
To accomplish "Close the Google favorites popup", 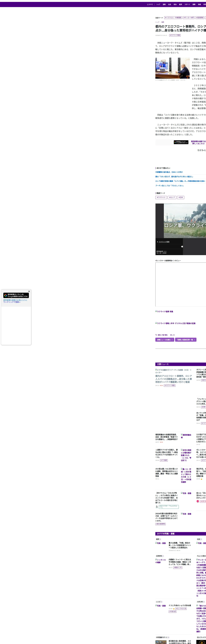I will [x=29, y=291].
